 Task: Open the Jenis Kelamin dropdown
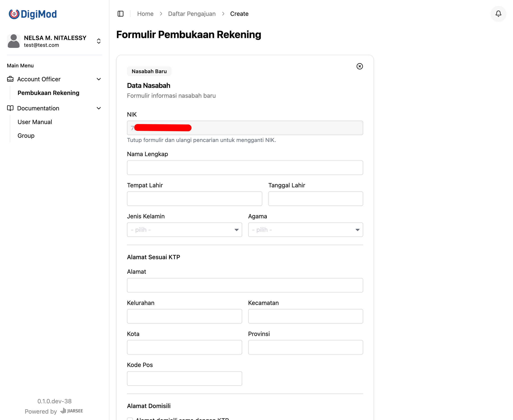tap(184, 230)
